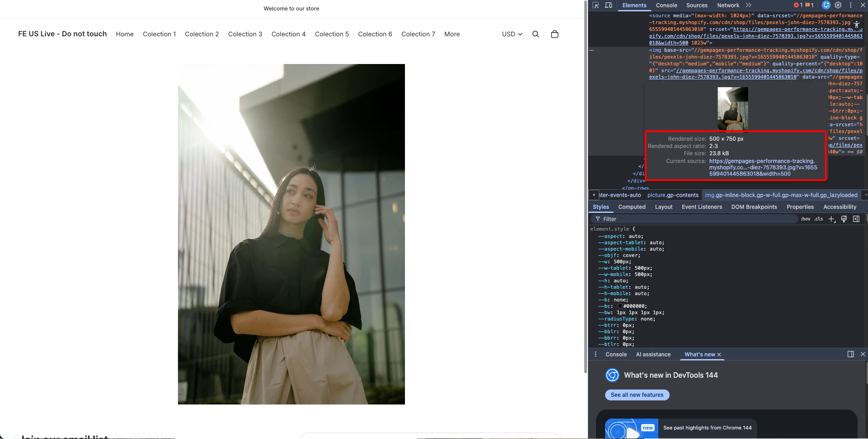The image size is (868, 439).
Task: Open DevTools settings gear
Action: click(838, 5)
